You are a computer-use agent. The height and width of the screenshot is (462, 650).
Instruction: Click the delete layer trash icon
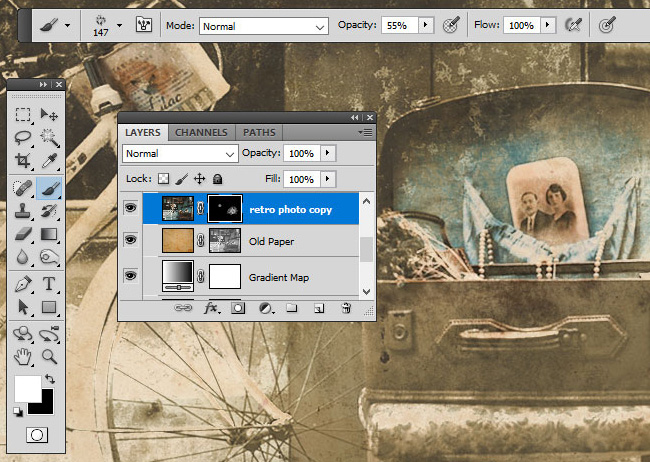345,309
